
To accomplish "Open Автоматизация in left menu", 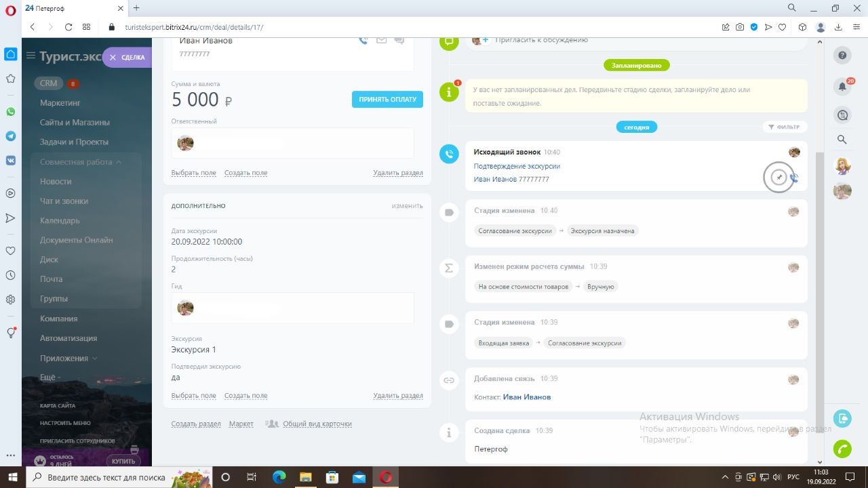I will (x=68, y=338).
